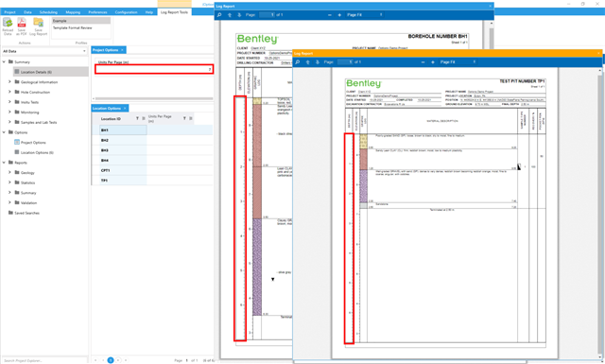
Task: Open search in the BH1 Log Report viewer
Action: (219, 15)
